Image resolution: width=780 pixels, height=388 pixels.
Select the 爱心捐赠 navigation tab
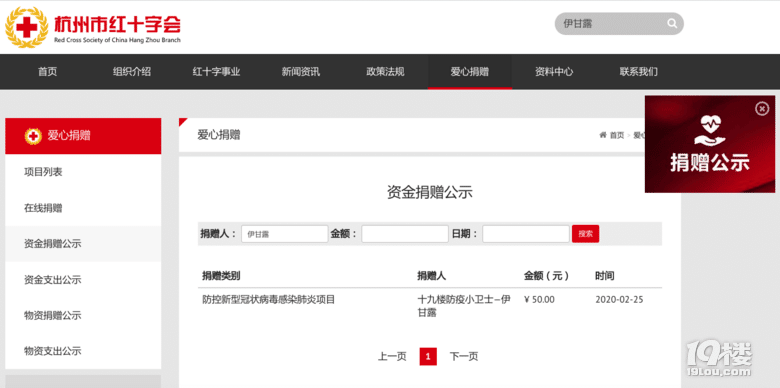click(x=470, y=72)
